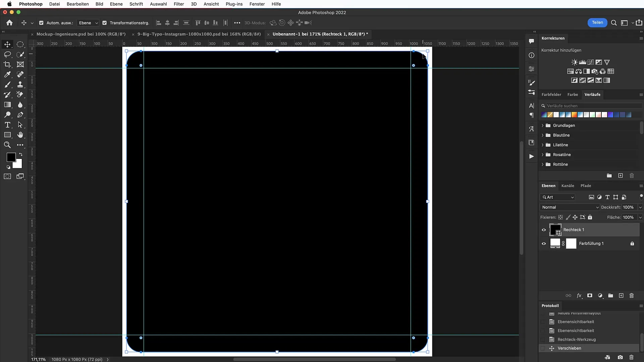Expand the Blautöne gradient folder
The image size is (644, 362).
pyautogui.click(x=542, y=135)
